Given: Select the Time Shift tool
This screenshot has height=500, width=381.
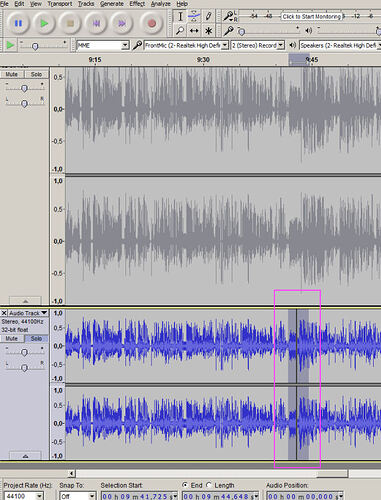Looking at the screenshot, I should coord(194,31).
